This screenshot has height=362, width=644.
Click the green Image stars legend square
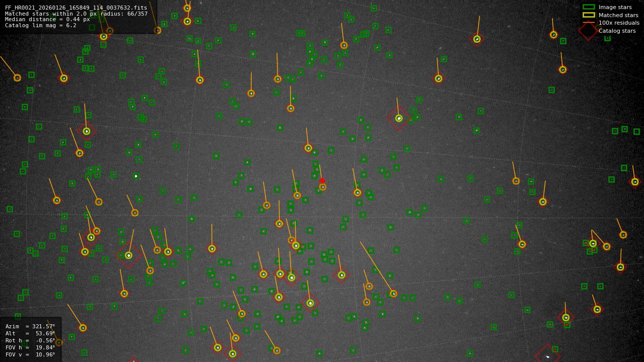point(589,7)
